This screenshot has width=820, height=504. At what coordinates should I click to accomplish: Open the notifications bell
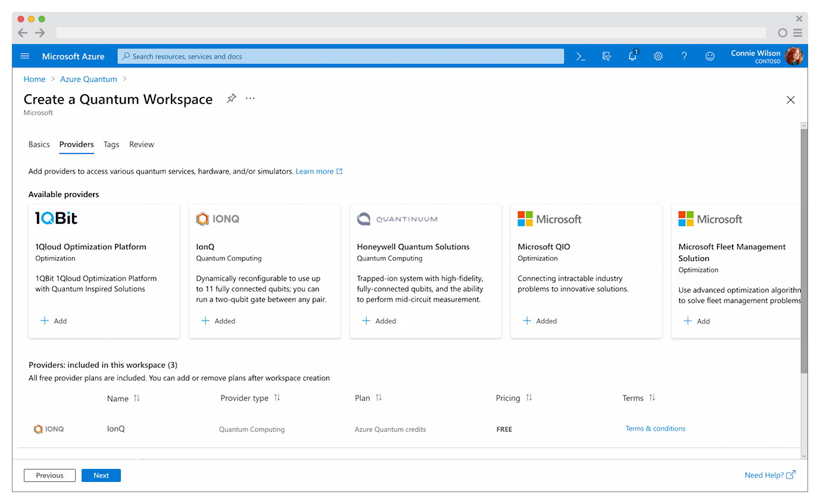coord(632,56)
